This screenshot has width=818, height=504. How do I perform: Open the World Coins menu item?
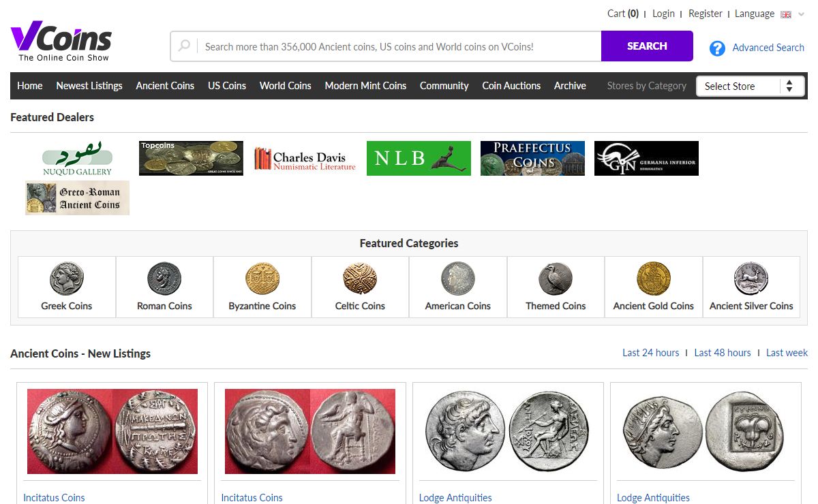point(286,86)
